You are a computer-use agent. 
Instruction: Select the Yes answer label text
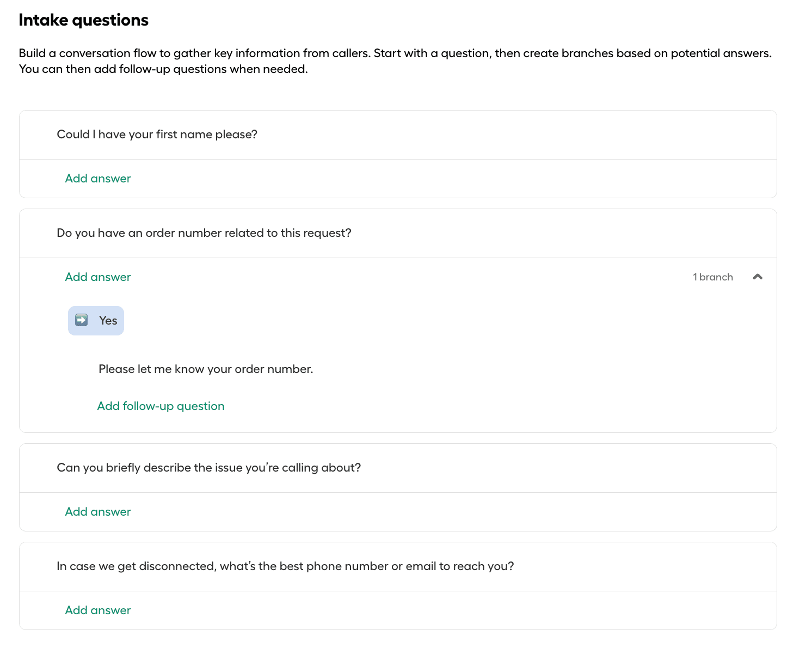click(x=108, y=321)
